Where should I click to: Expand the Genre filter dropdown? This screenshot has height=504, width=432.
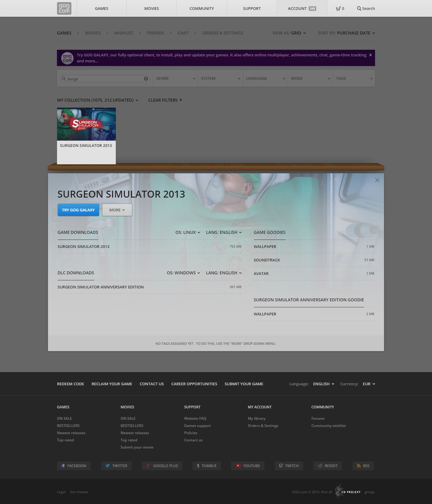click(x=175, y=79)
